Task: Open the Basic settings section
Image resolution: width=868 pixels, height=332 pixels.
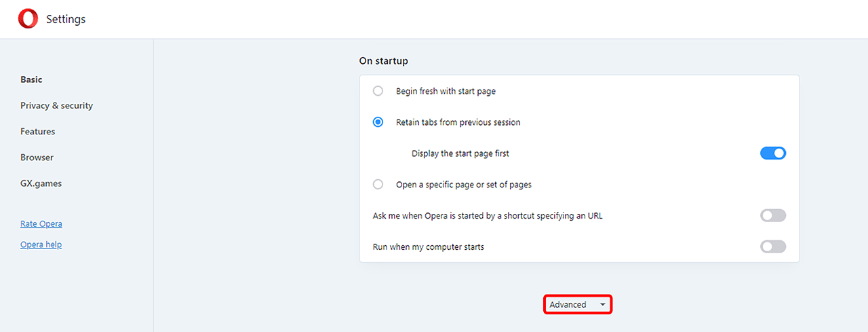Action: [31, 79]
